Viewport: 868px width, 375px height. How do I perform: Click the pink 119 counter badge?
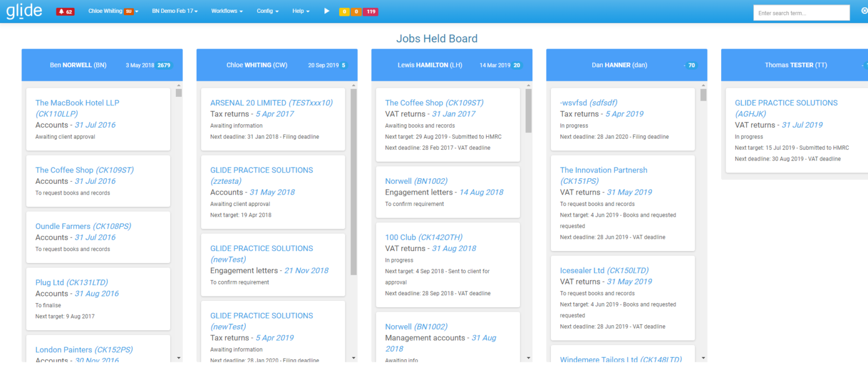click(x=372, y=11)
